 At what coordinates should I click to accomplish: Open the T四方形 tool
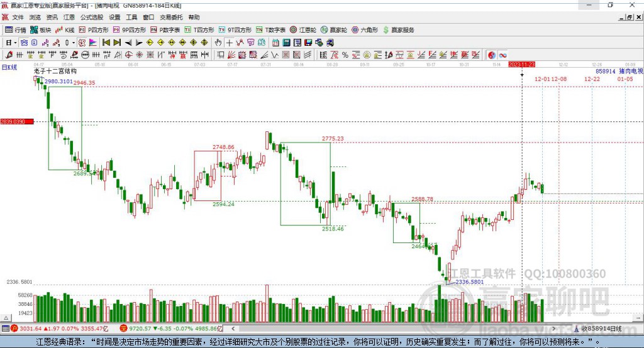click(x=199, y=30)
